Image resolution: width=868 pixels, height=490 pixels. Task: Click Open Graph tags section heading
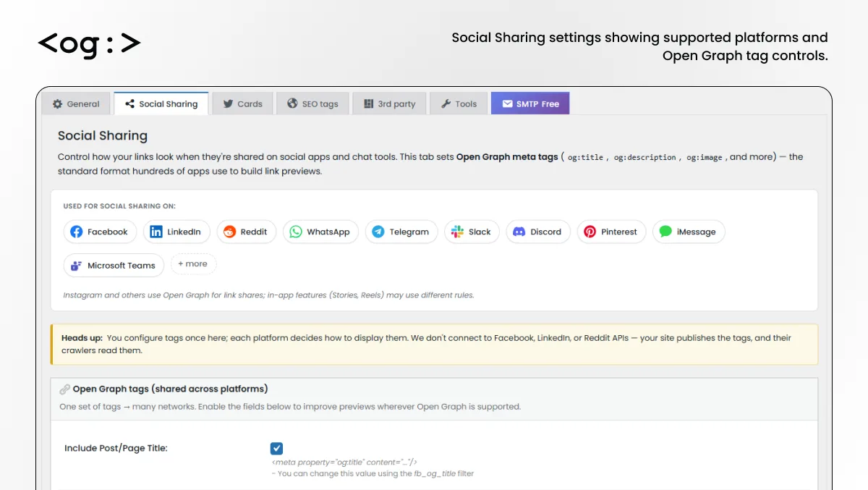170,389
